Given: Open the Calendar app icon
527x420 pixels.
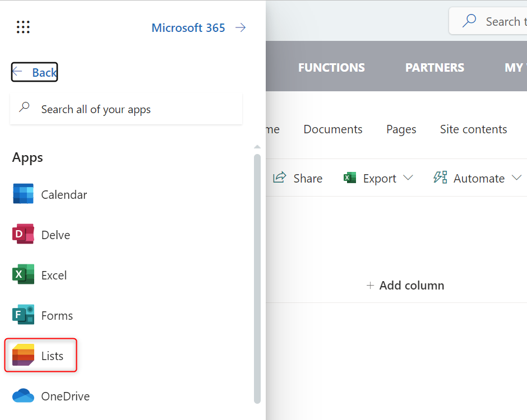Looking at the screenshot, I should [x=23, y=194].
